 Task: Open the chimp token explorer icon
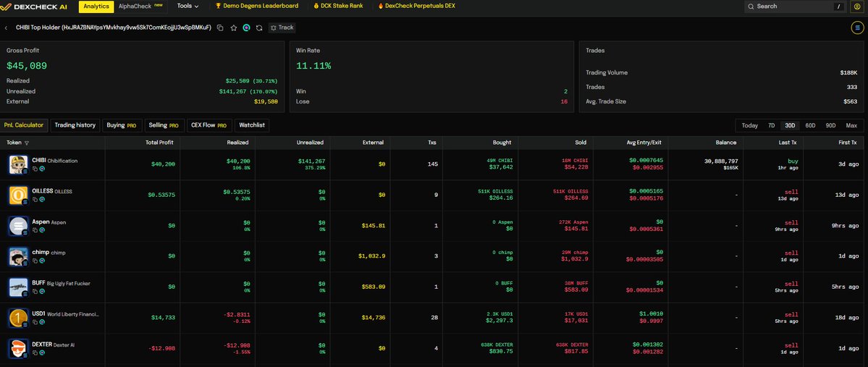tap(41, 261)
